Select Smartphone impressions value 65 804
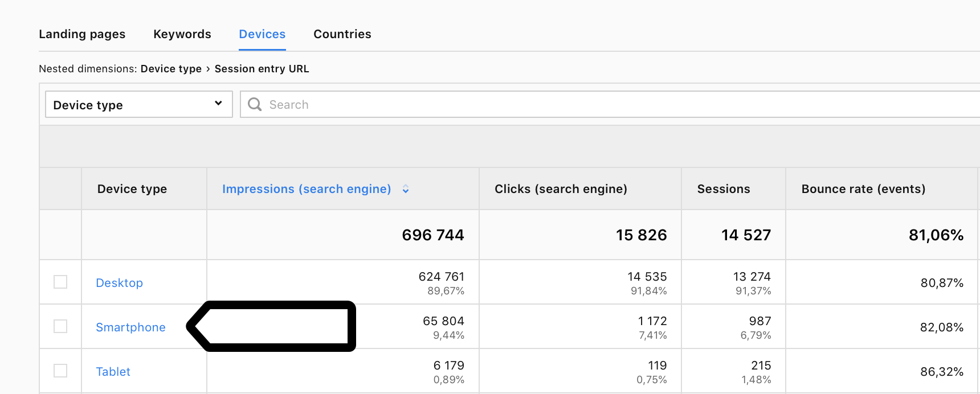Image resolution: width=980 pixels, height=394 pixels. click(444, 321)
